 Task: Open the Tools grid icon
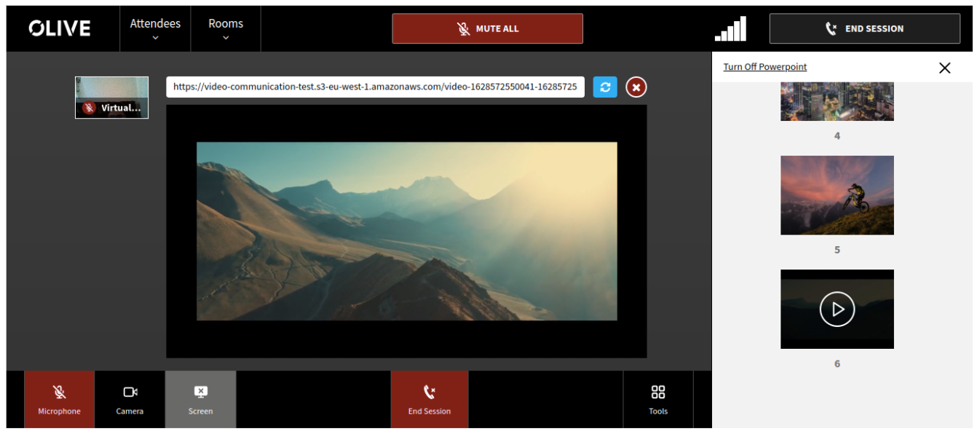pyautogui.click(x=658, y=399)
